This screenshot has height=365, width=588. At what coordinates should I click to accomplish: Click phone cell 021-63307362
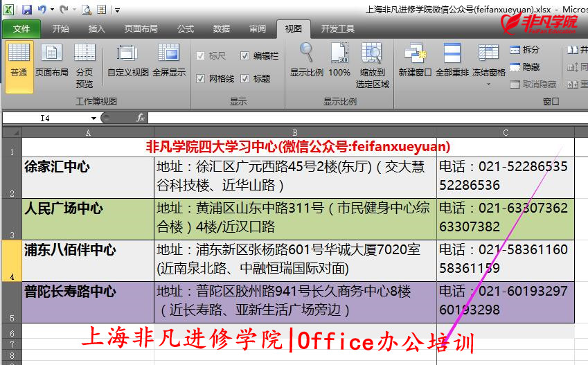(x=506, y=220)
